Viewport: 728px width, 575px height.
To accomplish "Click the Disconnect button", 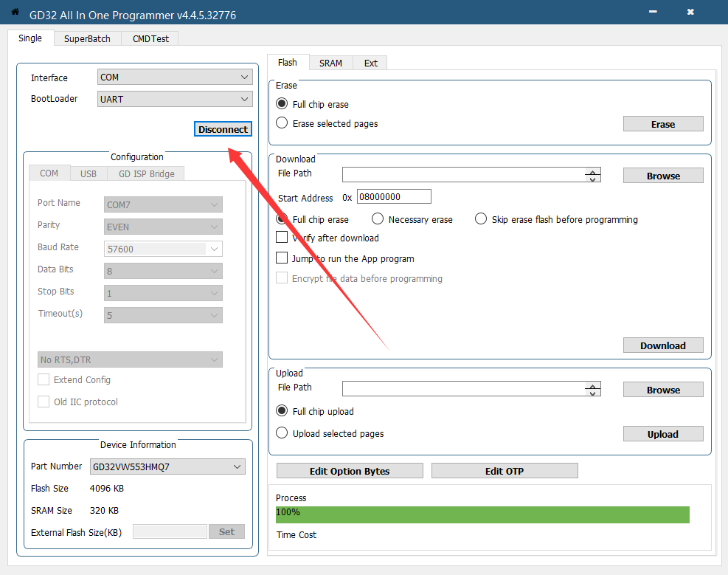I will [223, 129].
